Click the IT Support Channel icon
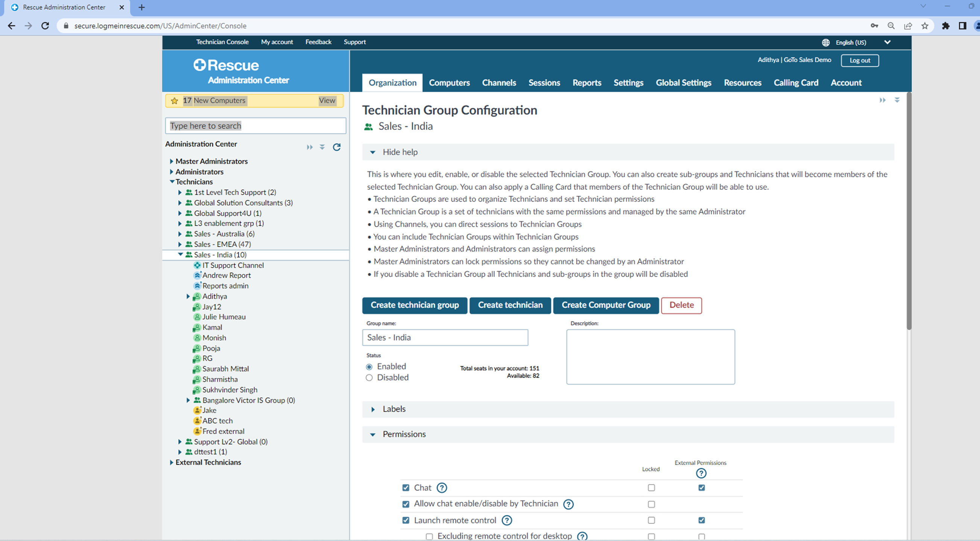This screenshot has width=980, height=541. coord(197,265)
